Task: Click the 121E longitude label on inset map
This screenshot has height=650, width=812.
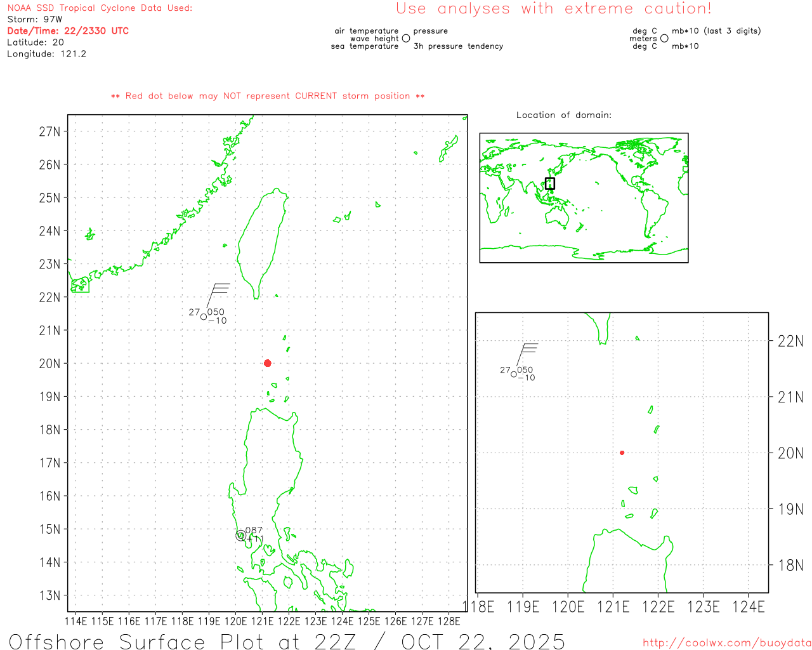Action: pyautogui.click(x=613, y=607)
